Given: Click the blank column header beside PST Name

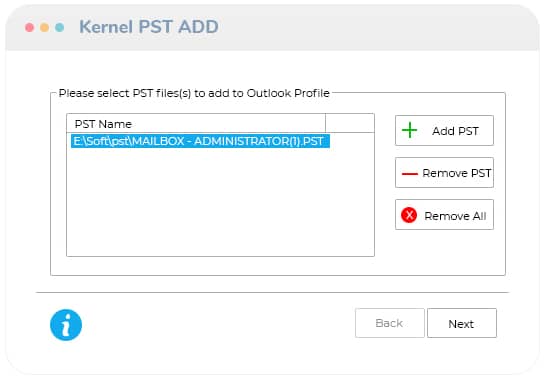Looking at the screenshot, I should [x=350, y=123].
